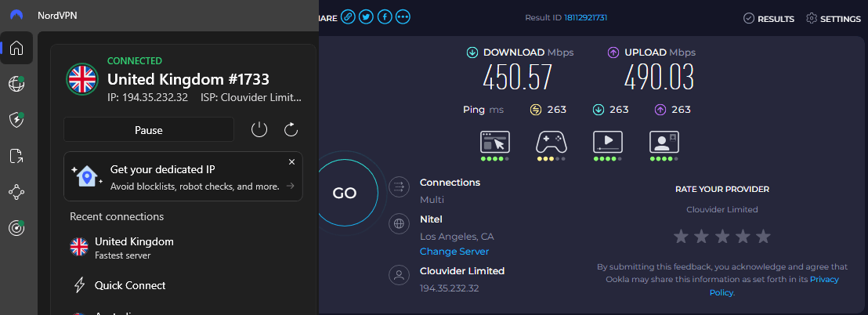868x315 pixels.
Task: Rate provider five stars
Action: pyautogui.click(x=763, y=237)
